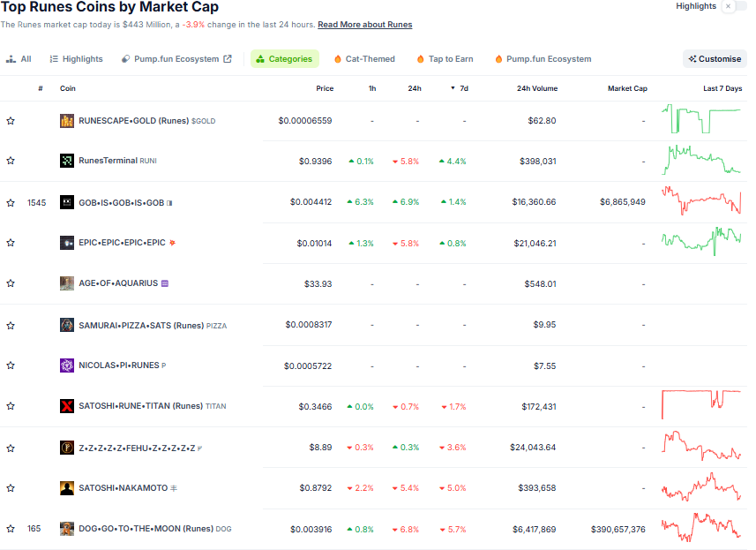Favorite SATOSHI·NAKAMOTO using its star
This screenshot has height=550, width=756.
10,487
